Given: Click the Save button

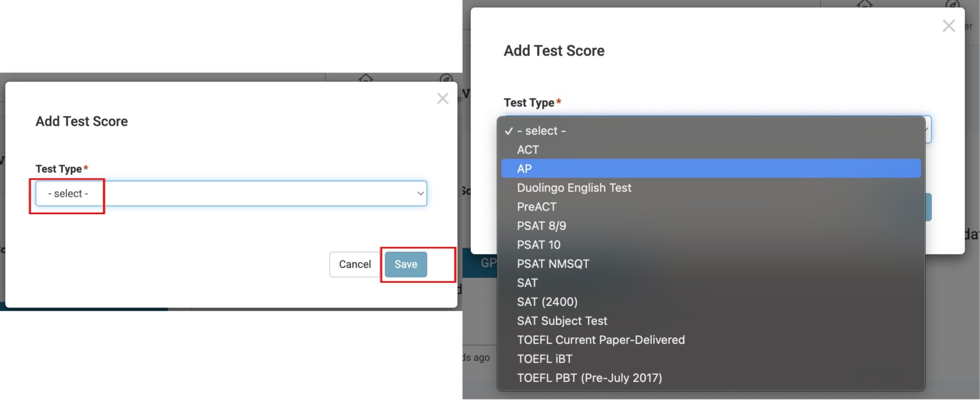Looking at the screenshot, I should click(406, 264).
